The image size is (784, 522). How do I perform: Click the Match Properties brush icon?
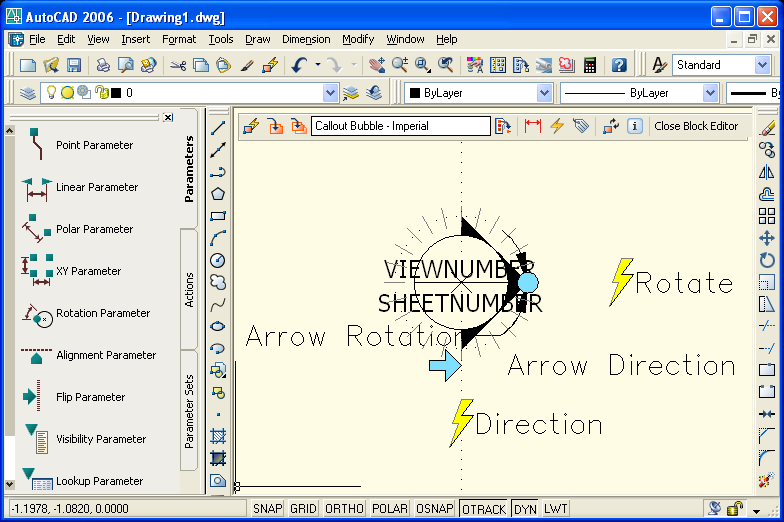pyautogui.click(x=247, y=65)
